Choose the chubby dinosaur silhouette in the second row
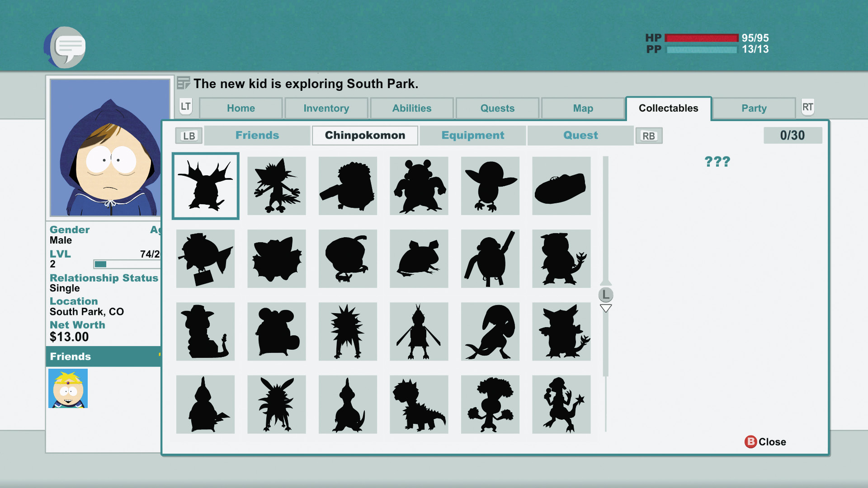The width and height of the screenshot is (868, 488). tap(561, 259)
